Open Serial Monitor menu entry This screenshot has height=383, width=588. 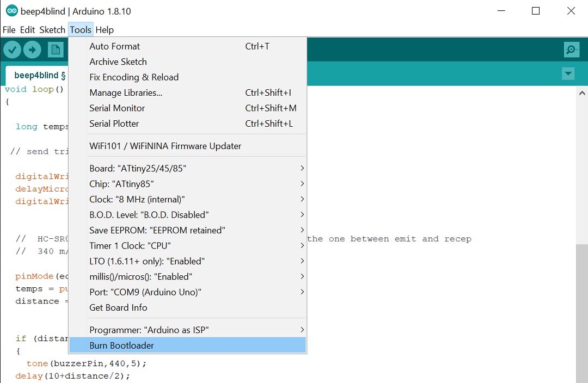[187, 108]
